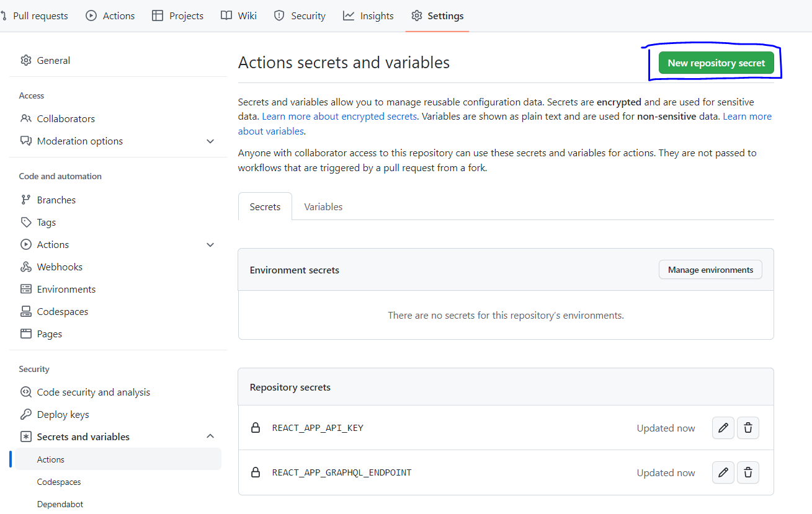Expand the Actions section chevron in sidebar
The height and width of the screenshot is (514, 812).
tap(210, 245)
